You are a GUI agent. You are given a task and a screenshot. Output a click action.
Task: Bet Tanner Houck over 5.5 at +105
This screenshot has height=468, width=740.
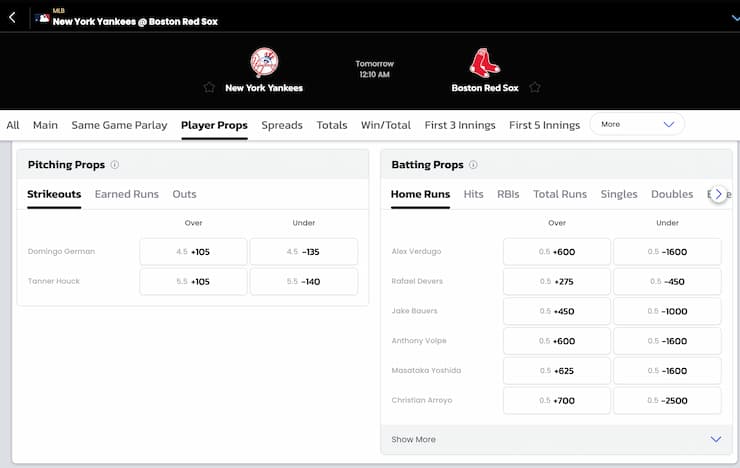pyautogui.click(x=193, y=281)
